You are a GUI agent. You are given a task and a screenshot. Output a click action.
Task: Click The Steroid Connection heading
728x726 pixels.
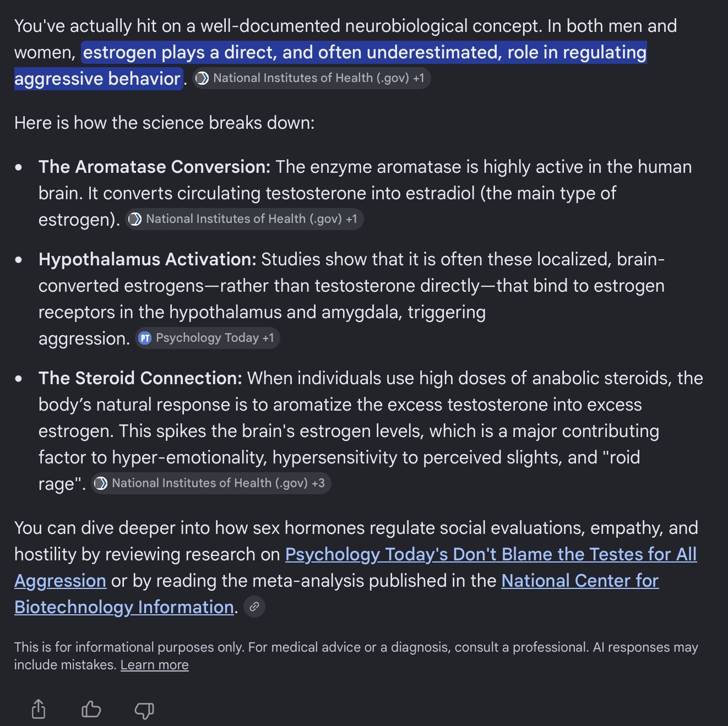click(x=140, y=378)
